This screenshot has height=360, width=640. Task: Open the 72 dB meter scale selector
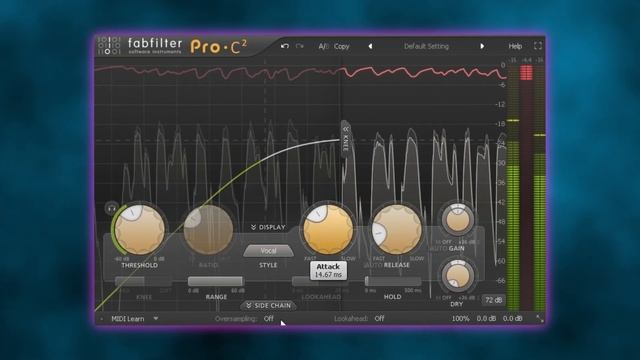tap(493, 300)
